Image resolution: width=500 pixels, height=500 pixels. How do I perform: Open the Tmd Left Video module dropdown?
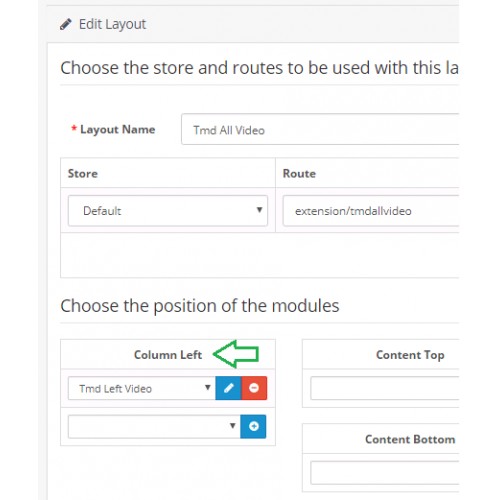click(x=142, y=388)
